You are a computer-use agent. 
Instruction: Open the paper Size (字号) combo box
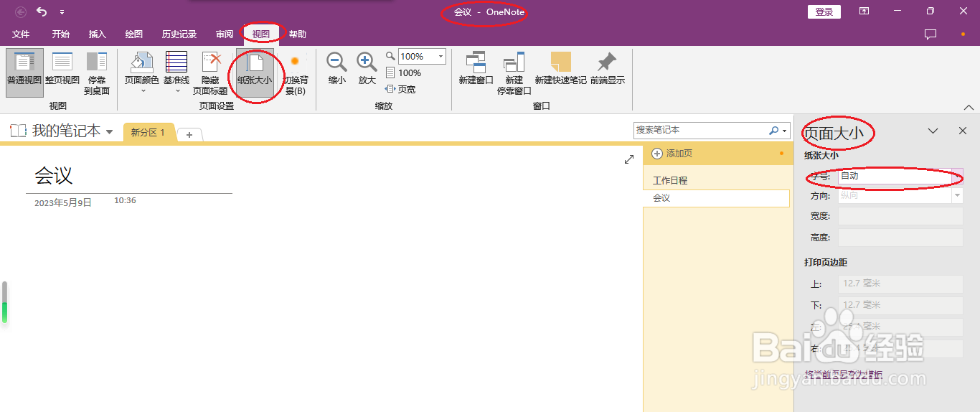point(900,176)
